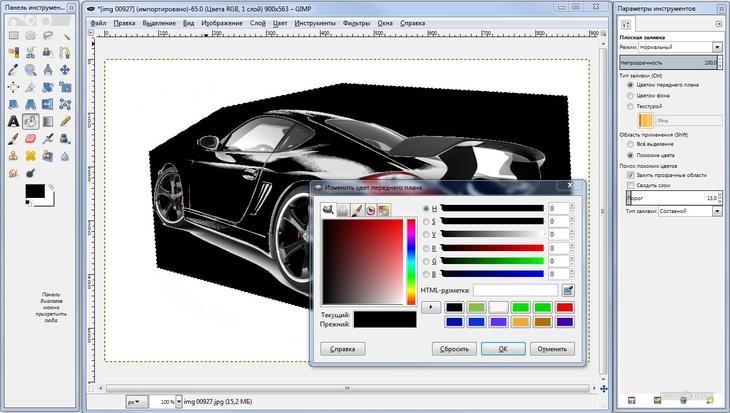The height and width of the screenshot is (413, 730).
Task: Click the eyedropper button beside HTML field
Action: point(568,291)
